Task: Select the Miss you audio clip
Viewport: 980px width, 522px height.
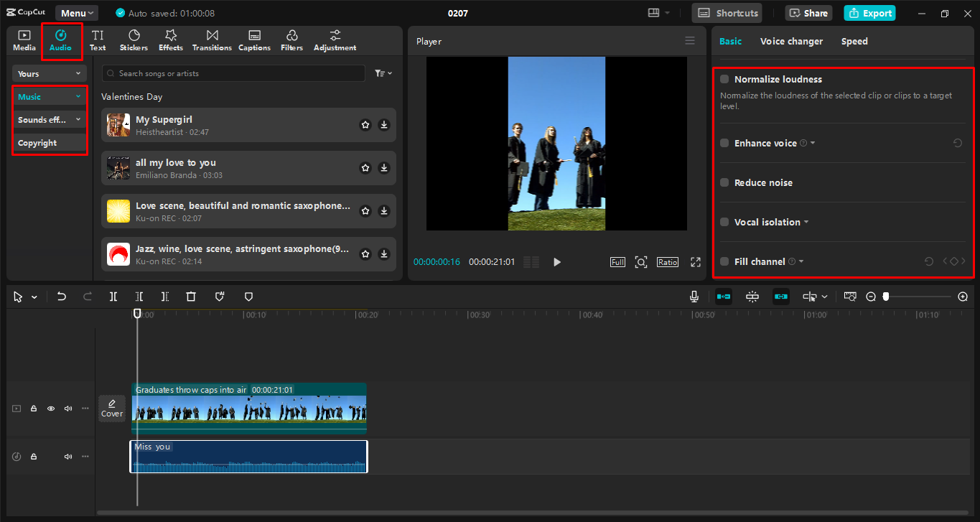Action: (x=248, y=456)
